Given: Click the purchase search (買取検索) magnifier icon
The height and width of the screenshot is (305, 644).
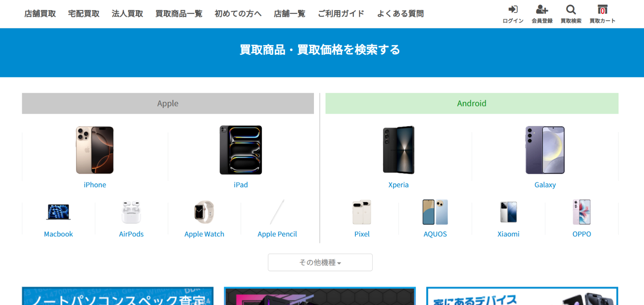Looking at the screenshot, I should (571, 9).
